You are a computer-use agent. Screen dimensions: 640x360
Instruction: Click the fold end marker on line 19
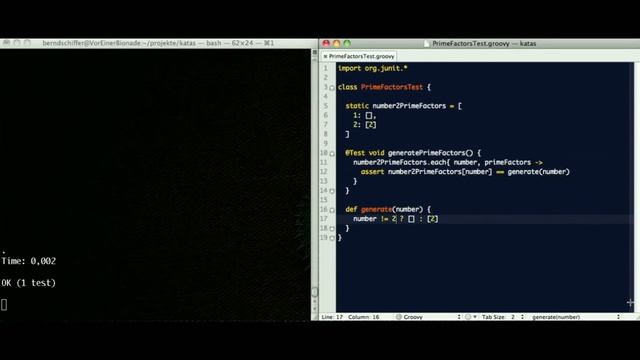[332, 238]
